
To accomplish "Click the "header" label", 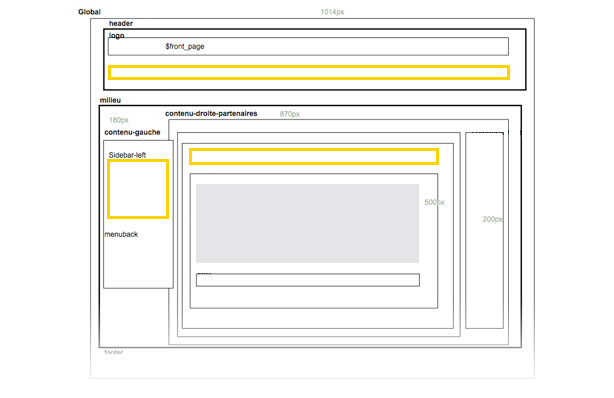I will pyautogui.click(x=121, y=24).
